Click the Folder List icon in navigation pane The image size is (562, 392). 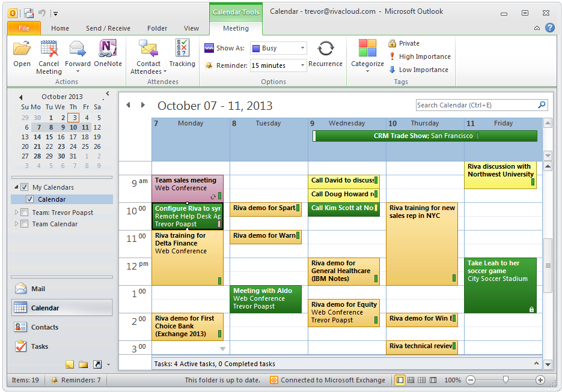tap(83, 364)
